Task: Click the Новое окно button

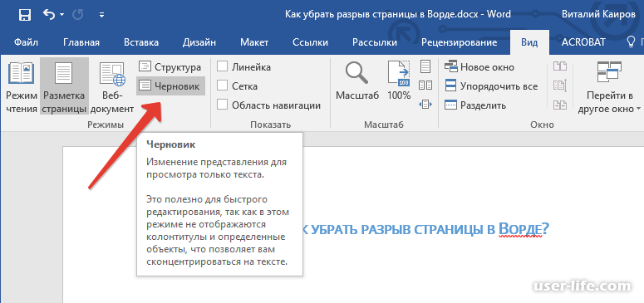Action: click(x=479, y=67)
